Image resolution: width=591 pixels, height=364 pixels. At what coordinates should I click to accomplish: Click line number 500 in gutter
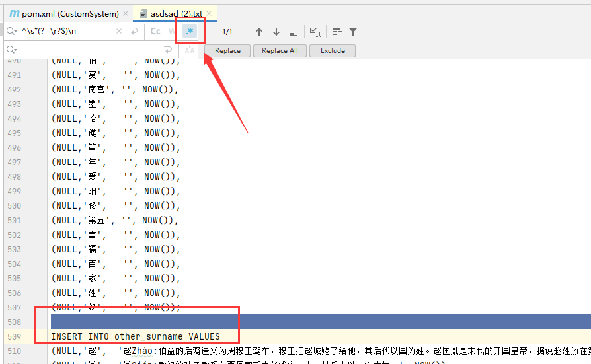15,205
